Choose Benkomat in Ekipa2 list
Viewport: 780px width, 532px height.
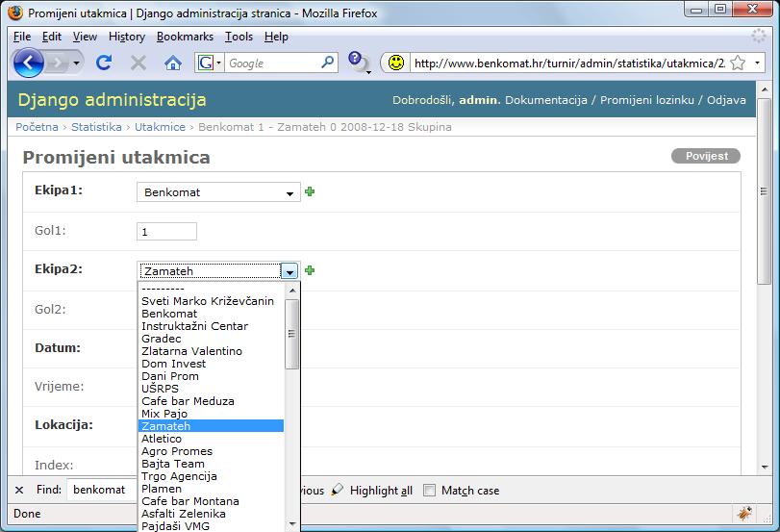point(212,314)
